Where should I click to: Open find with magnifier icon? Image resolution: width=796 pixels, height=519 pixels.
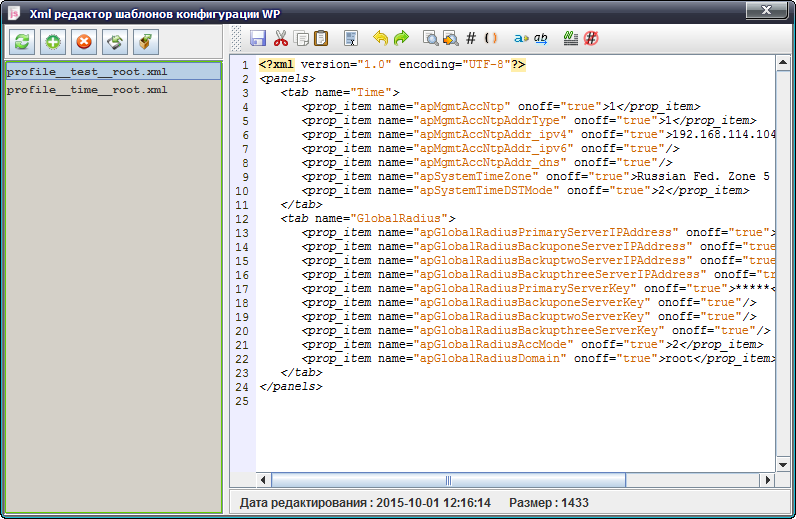430,38
